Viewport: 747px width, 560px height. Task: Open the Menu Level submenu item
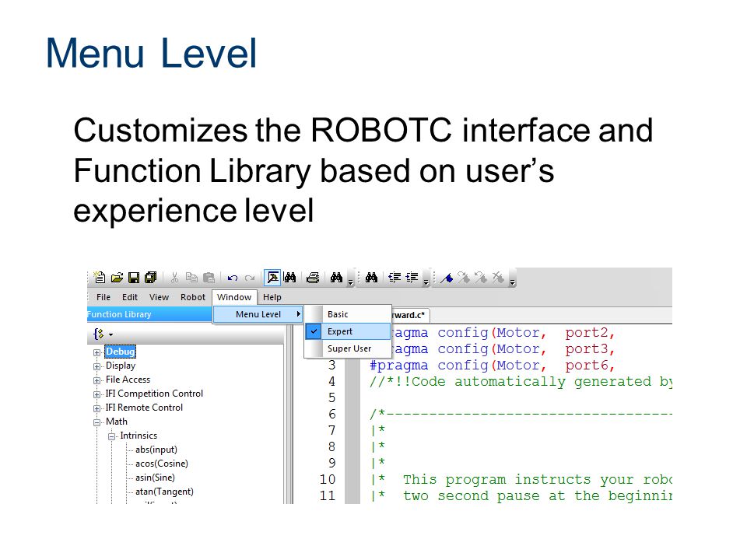tap(258, 314)
